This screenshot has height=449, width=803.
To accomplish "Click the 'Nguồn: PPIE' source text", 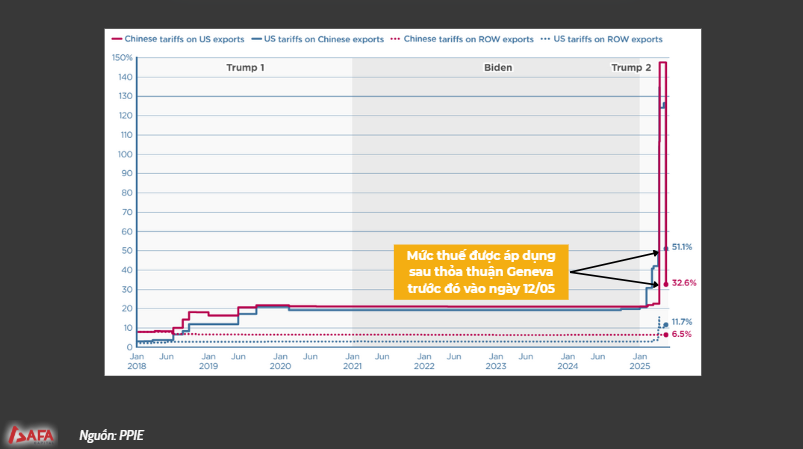I will [x=111, y=435].
